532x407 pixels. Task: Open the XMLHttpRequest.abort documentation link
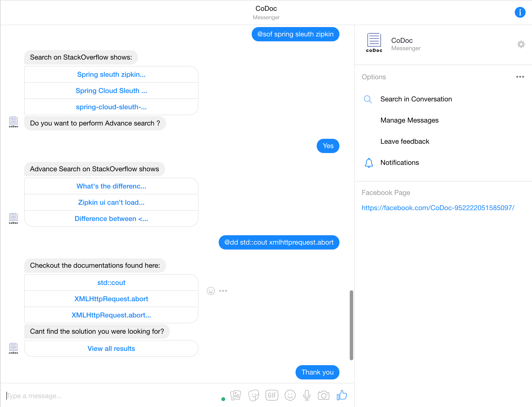point(111,299)
